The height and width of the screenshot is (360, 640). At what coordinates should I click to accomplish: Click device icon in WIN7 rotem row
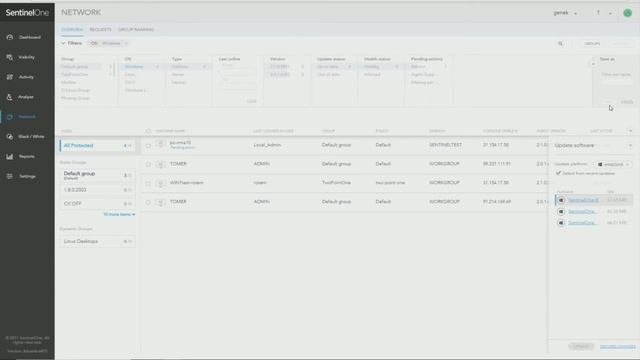click(160, 183)
